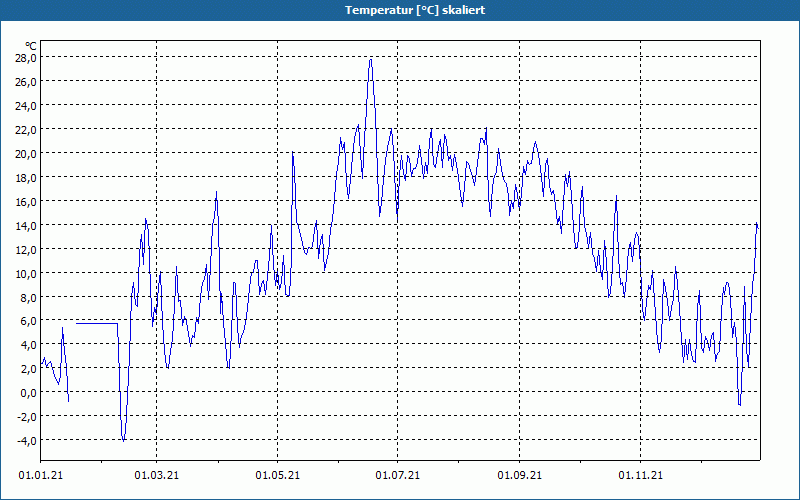This screenshot has height=500, width=800.
Task: Click the 28,0 y-axis label
Action: (26, 58)
